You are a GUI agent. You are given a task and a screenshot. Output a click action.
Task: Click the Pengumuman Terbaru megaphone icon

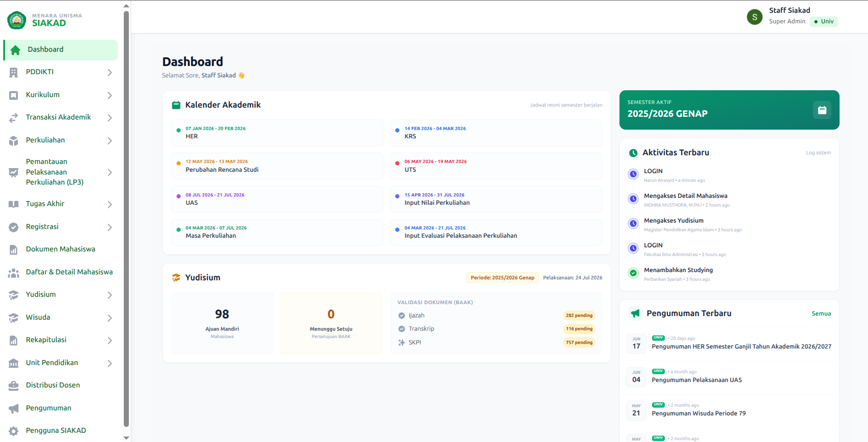pyautogui.click(x=635, y=314)
